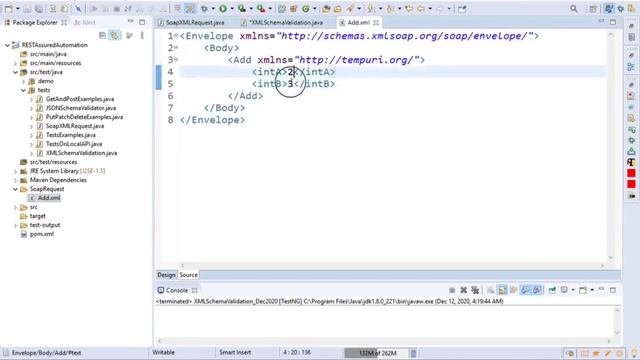Select the Package Explorer tab
Image resolution: width=640 pixels, height=360 pixels.
[35, 22]
